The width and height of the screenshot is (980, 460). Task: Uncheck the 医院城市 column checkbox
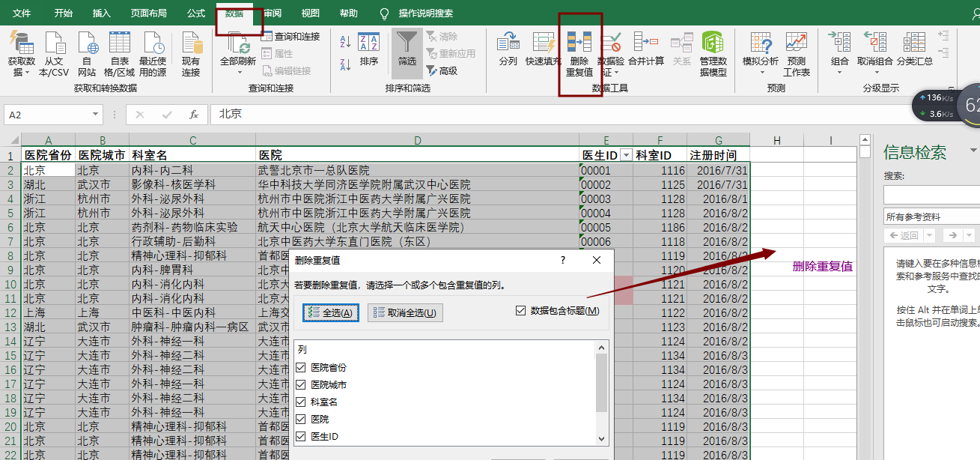point(301,384)
